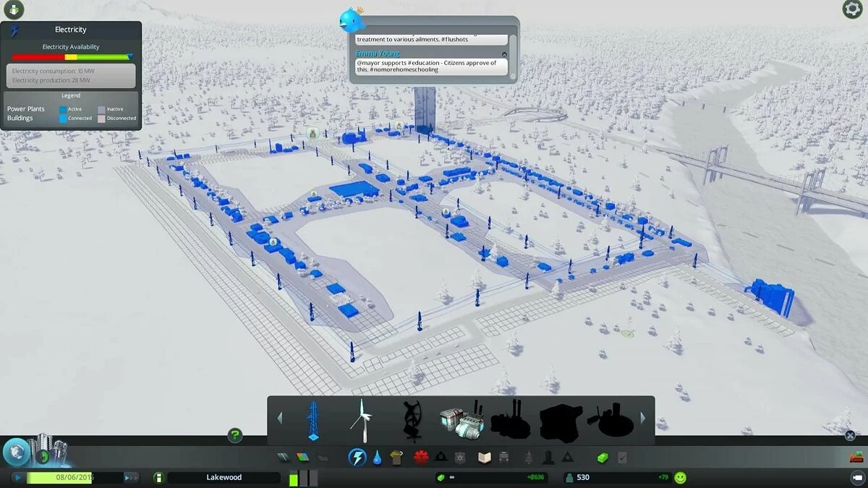
Task: Click the Electricity Availability color bar
Action: (x=71, y=56)
